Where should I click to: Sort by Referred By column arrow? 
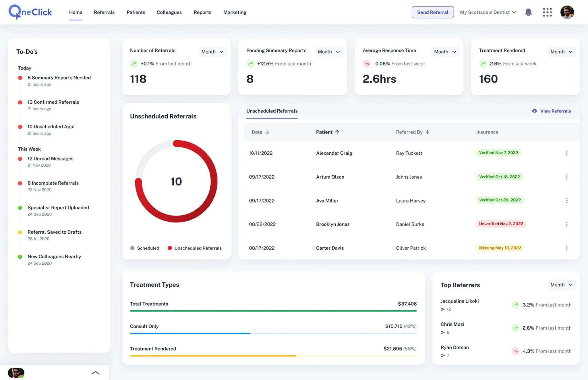click(427, 132)
